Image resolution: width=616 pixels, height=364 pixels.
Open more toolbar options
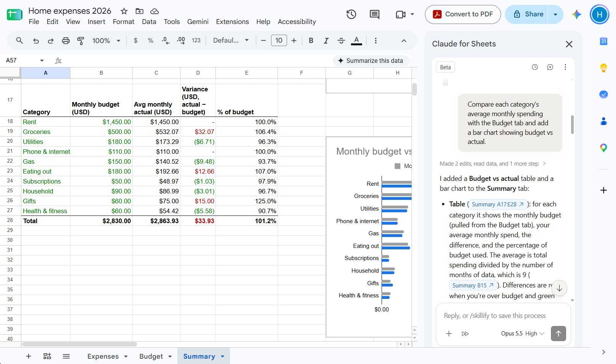(376, 40)
